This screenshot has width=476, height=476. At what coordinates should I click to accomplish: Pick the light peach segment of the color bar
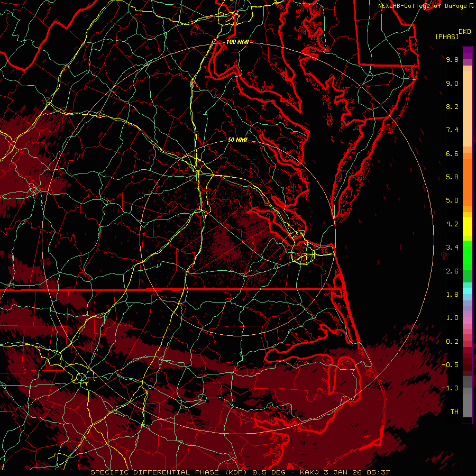(467, 108)
